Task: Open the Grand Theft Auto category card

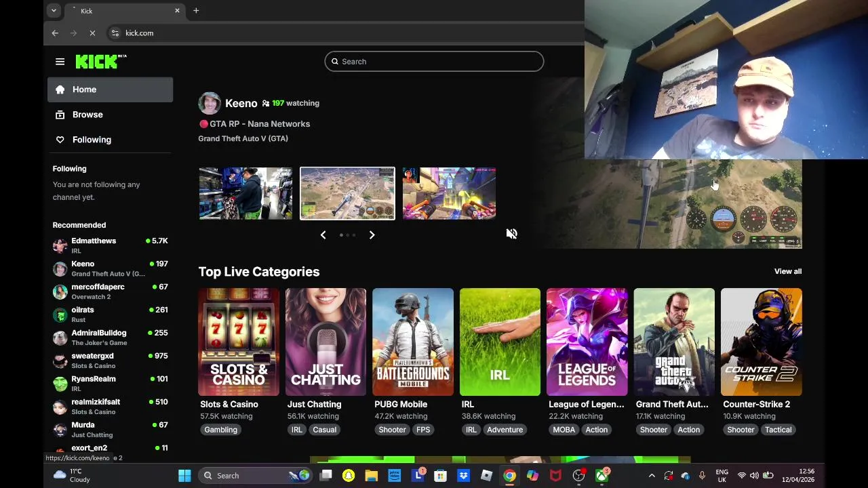Action: (674, 342)
